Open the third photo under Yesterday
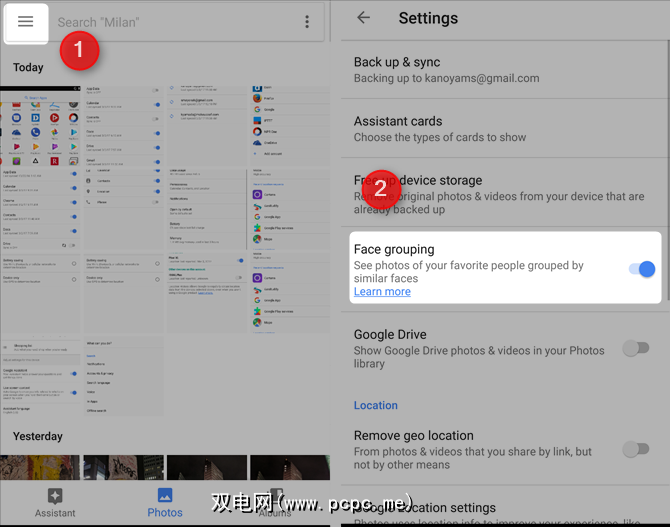The width and height of the screenshot is (670, 527). tap(207, 467)
